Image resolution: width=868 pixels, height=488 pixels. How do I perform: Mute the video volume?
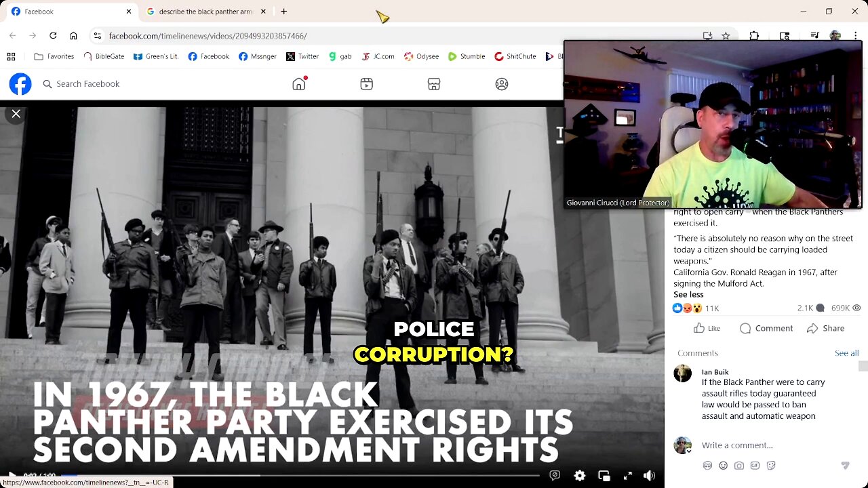pos(649,476)
